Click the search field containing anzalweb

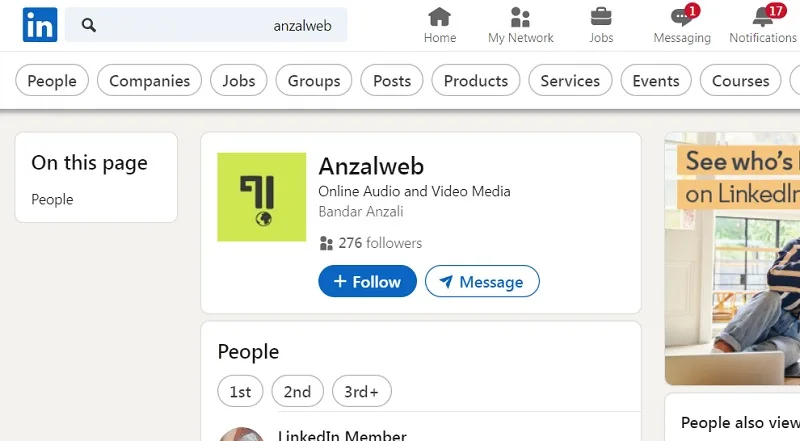[x=206, y=25]
